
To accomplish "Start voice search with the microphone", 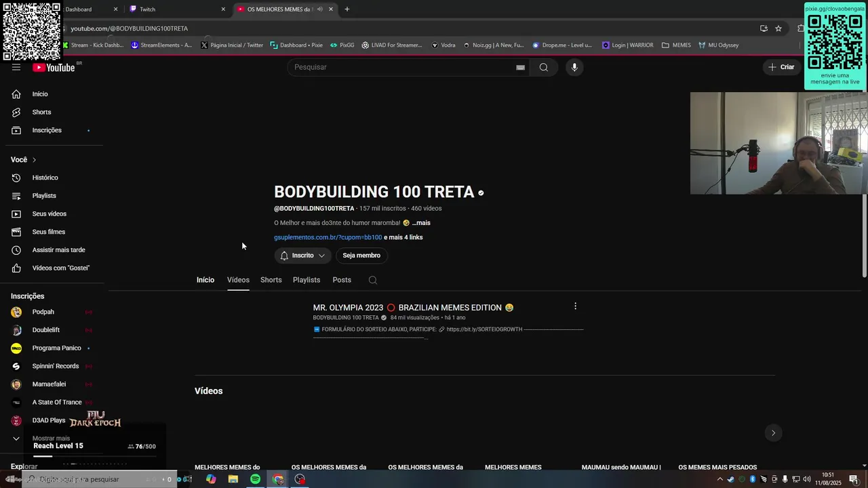I will [574, 67].
